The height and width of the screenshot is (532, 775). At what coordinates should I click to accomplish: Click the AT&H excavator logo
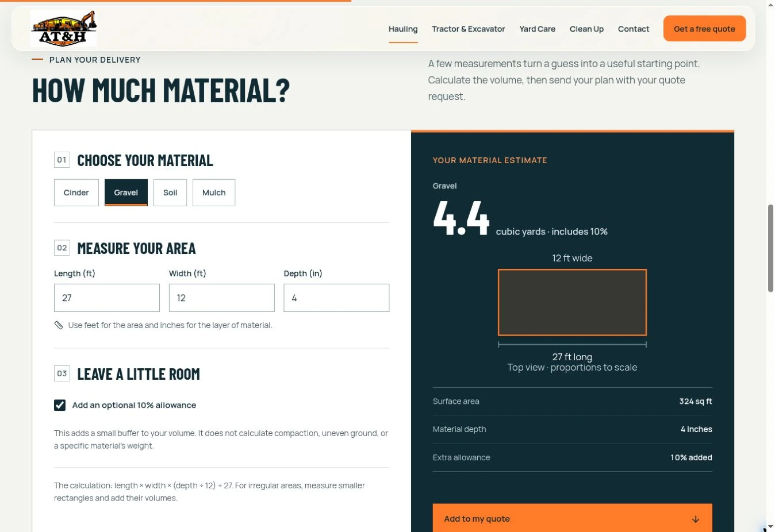pyautogui.click(x=63, y=28)
